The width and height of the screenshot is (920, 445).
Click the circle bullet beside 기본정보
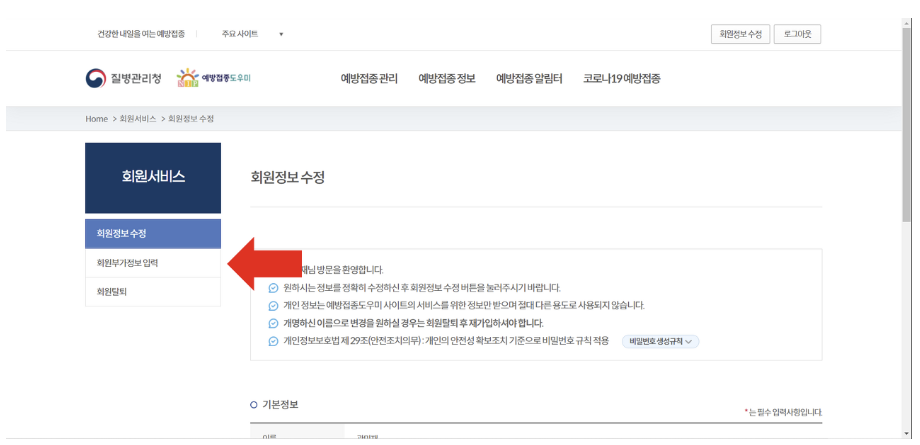[x=254, y=404]
